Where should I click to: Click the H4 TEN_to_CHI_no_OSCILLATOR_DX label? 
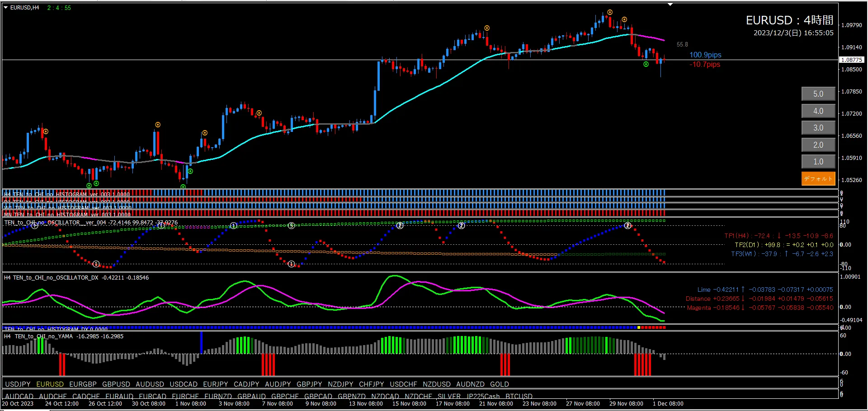76,278
